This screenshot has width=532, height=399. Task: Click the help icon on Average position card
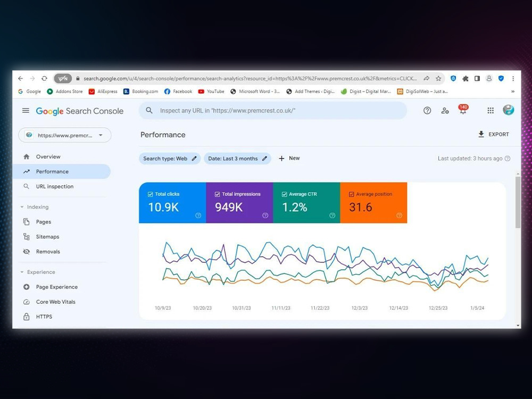400,215
